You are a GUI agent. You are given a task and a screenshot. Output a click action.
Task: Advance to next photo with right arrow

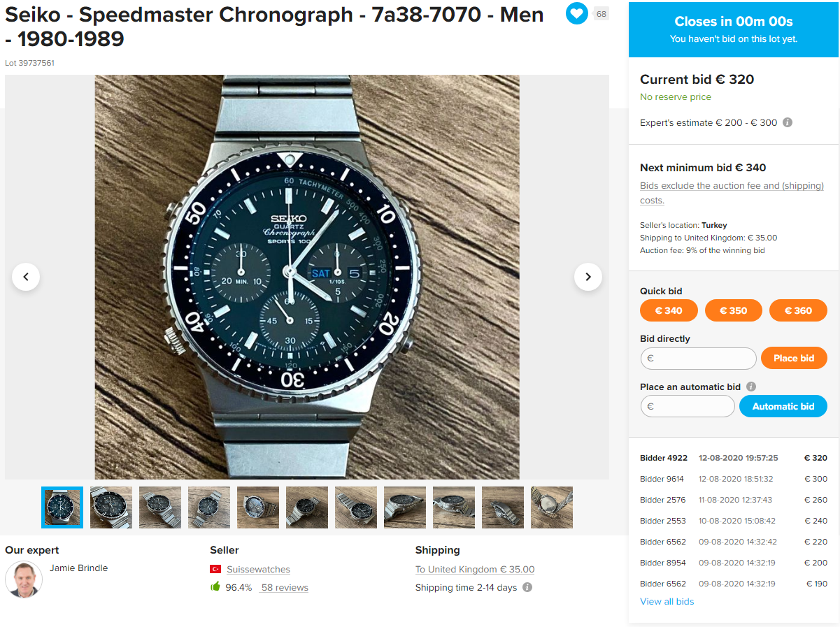pyautogui.click(x=588, y=277)
